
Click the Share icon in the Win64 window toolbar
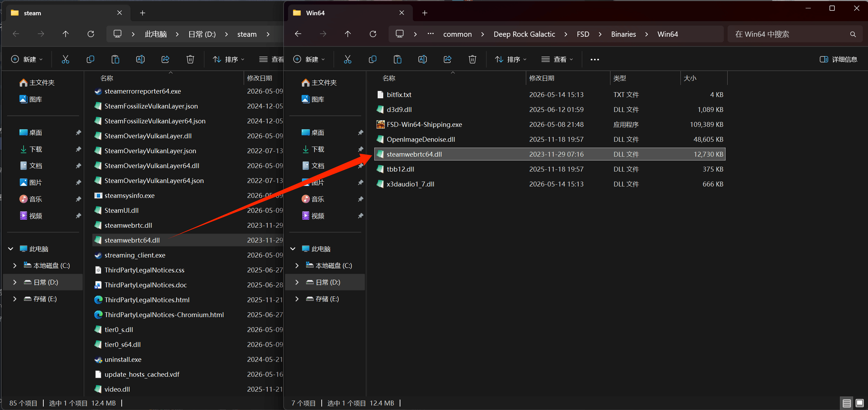click(448, 59)
